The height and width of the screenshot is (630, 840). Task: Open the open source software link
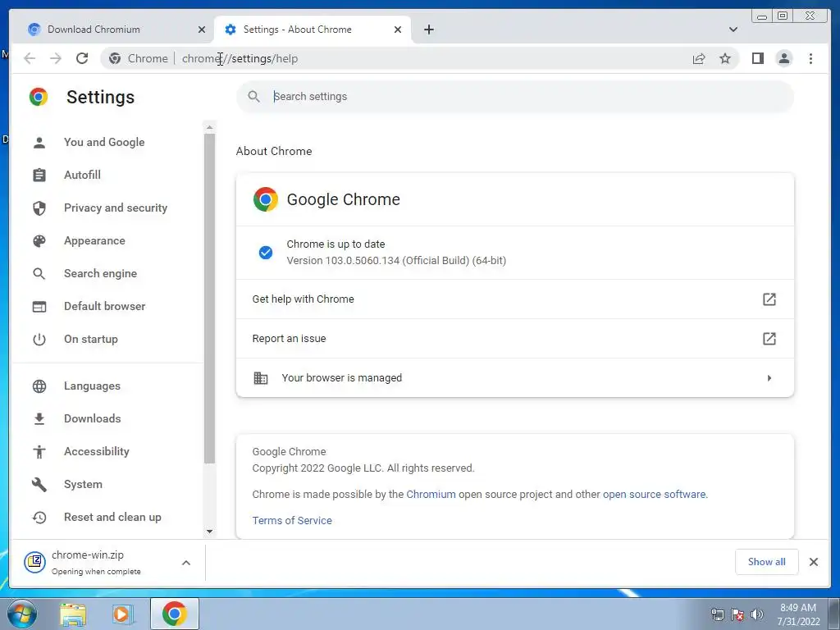(654, 495)
